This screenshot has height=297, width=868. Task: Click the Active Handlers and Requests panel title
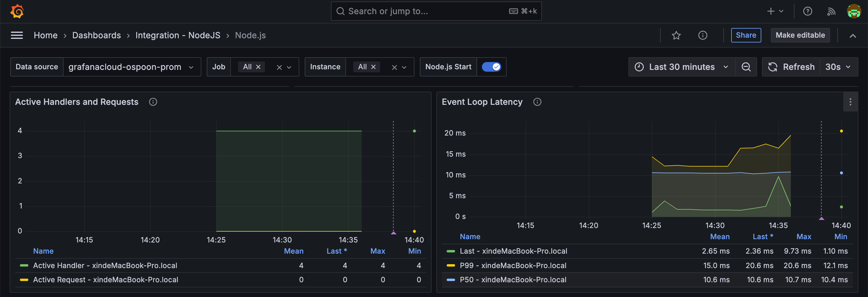77,102
